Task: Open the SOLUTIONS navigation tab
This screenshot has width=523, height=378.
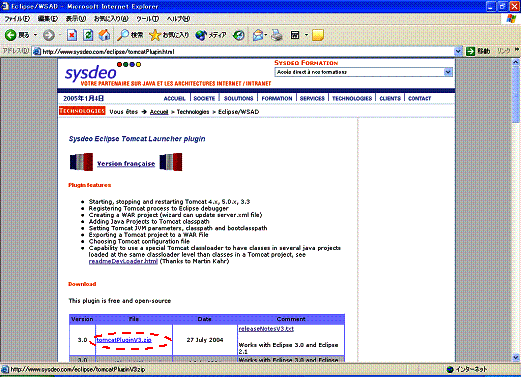Action: (x=238, y=98)
